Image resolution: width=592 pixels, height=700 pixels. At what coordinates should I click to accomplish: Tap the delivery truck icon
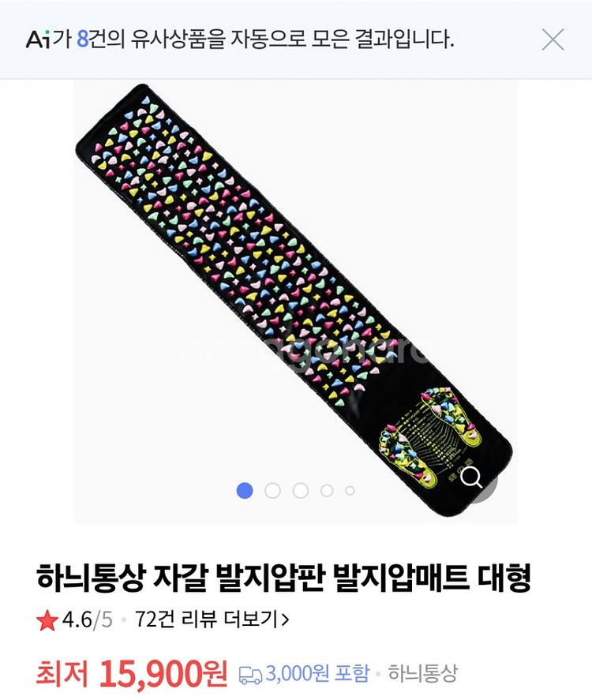(x=250, y=675)
